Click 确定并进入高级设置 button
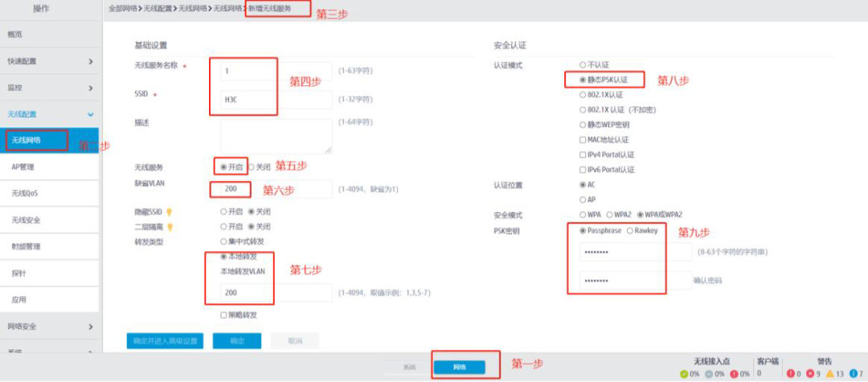 [x=165, y=340]
